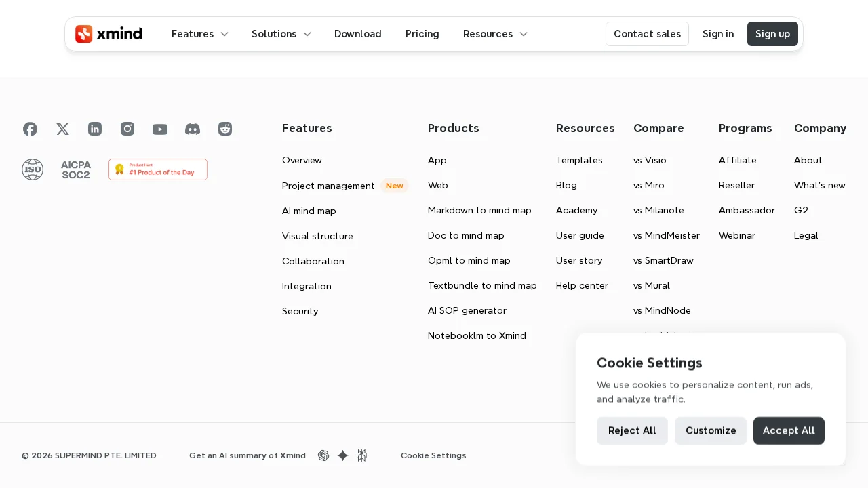
Task: Open Xmind's Reddit community icon
Action: pos(225,129)
